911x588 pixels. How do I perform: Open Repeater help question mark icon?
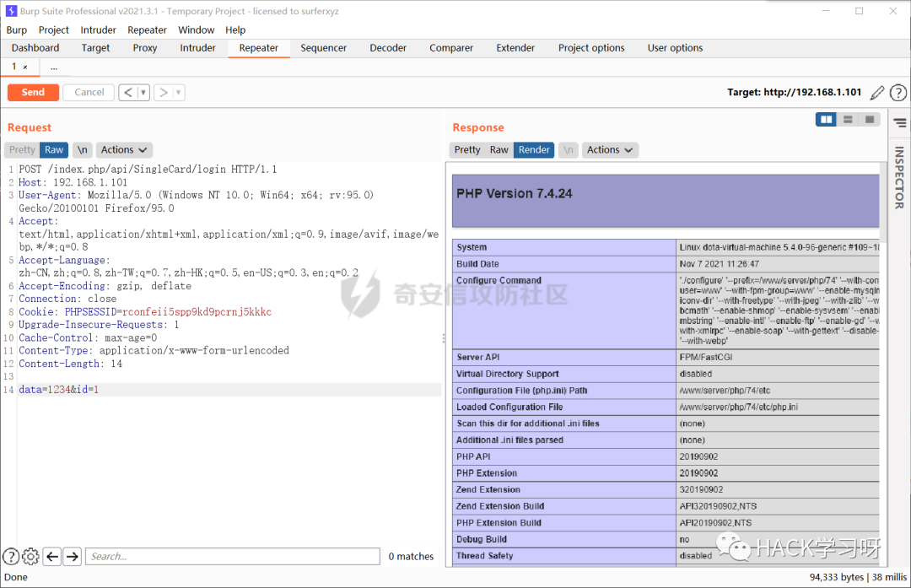[898, 93]
